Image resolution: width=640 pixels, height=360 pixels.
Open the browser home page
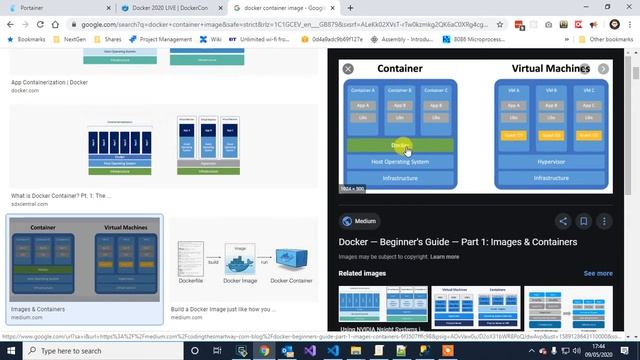coord(55,24)
